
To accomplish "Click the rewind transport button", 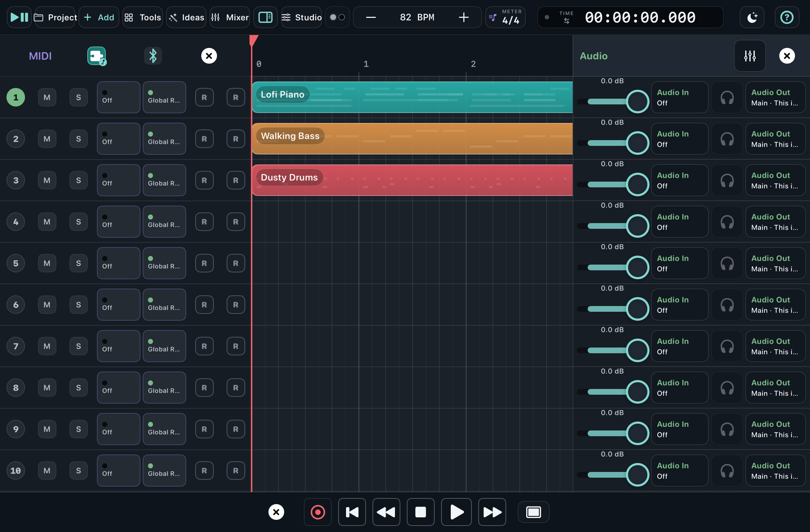I will [x=386, y=512].
